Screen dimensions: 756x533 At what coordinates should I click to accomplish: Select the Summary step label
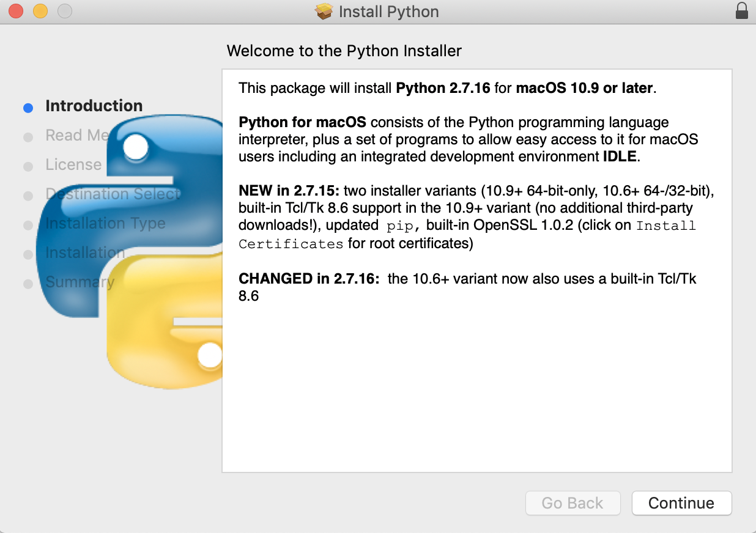tap(80, 282)
